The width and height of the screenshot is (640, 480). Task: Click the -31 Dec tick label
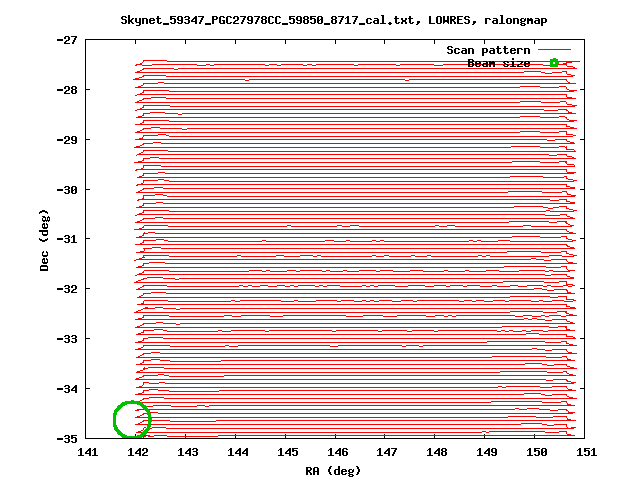pyautogui.click(x=67, y=239)
